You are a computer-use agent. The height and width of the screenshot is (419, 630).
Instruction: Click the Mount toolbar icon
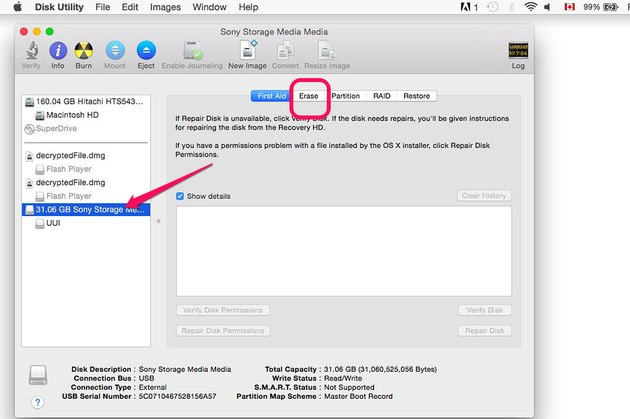click(x=115, y=51)
